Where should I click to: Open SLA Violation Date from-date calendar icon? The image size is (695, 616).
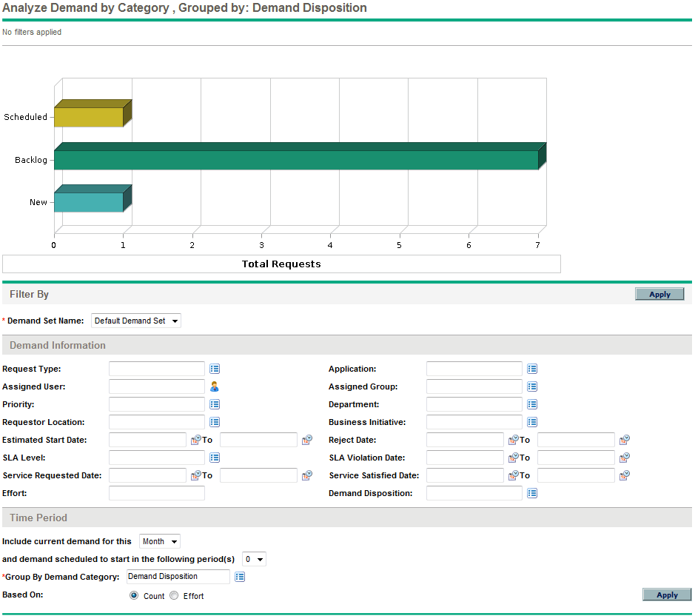[514, 458]
